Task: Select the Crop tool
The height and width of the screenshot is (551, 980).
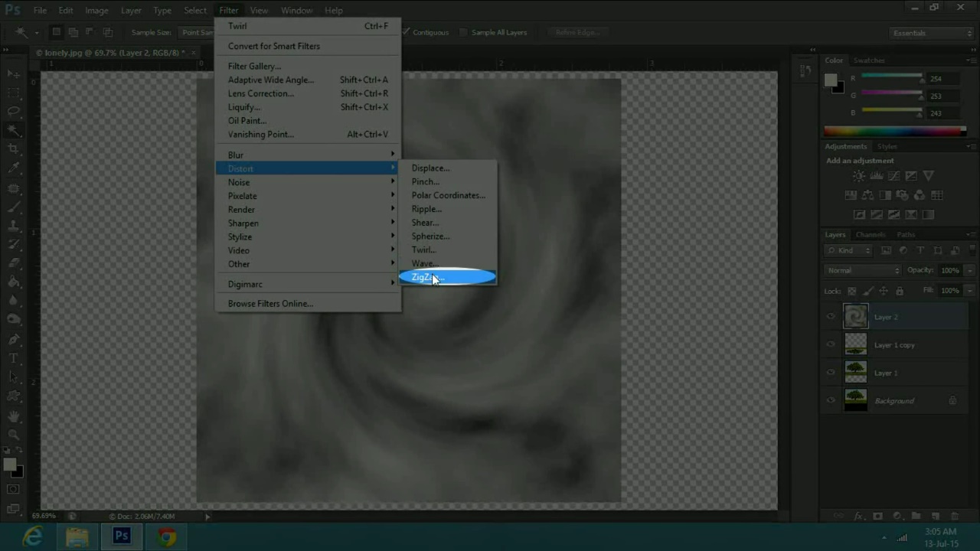Action: [14, 149]
